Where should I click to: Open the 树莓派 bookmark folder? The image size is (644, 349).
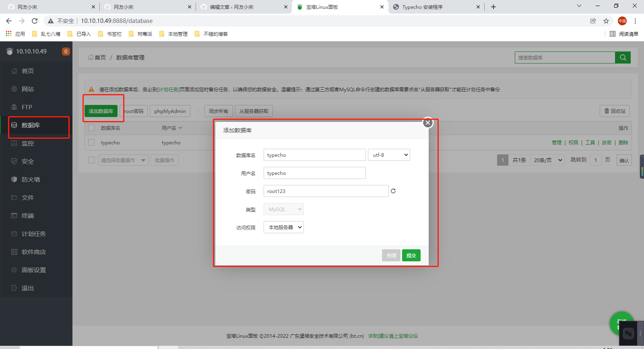[x=140, y=34]
